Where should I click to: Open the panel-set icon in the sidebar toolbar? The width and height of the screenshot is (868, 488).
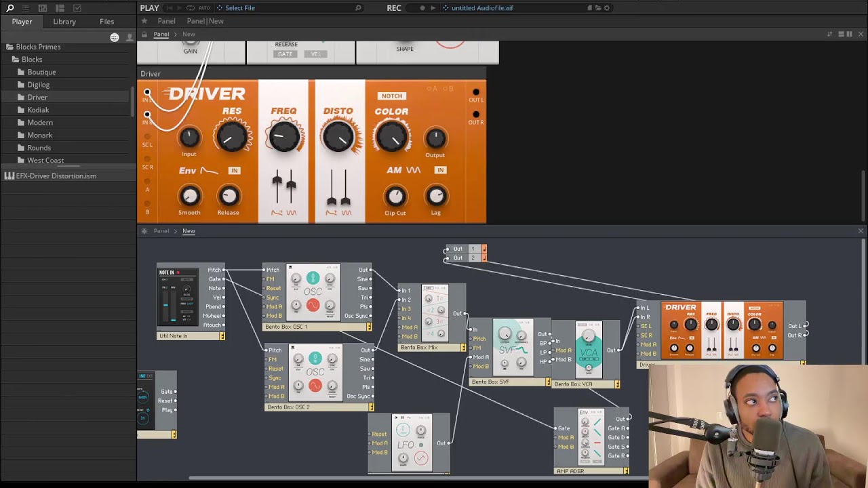point(43,8)
